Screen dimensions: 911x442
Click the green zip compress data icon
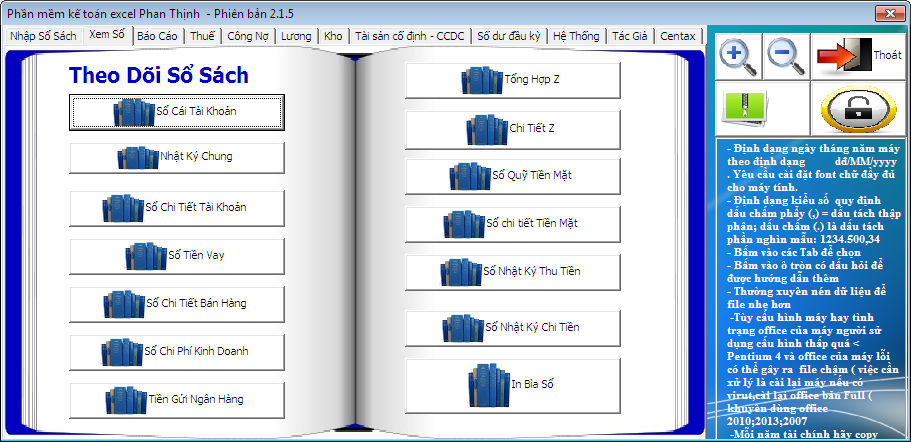tap(762, 109)
